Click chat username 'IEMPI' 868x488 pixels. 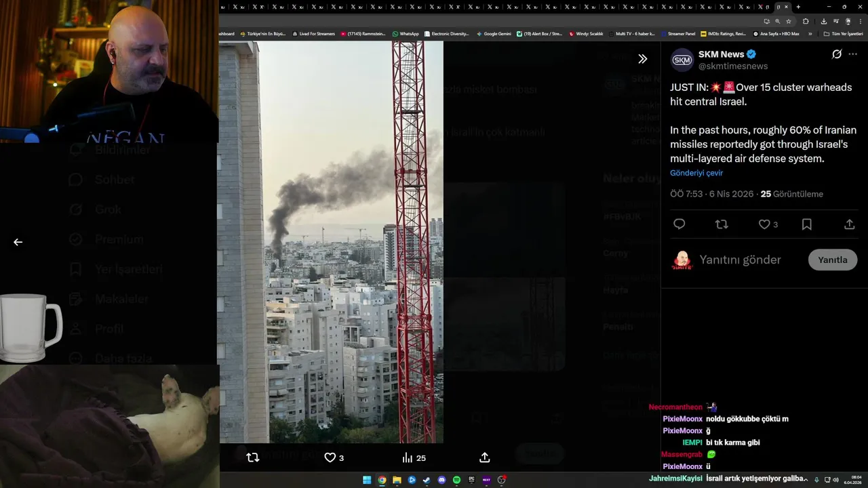point(692,443)
